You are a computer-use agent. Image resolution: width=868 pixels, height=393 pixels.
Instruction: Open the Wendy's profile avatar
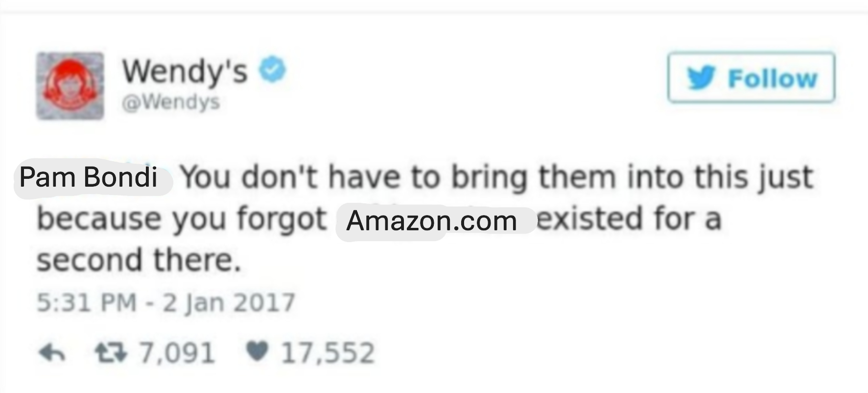[x=70, y=86]
